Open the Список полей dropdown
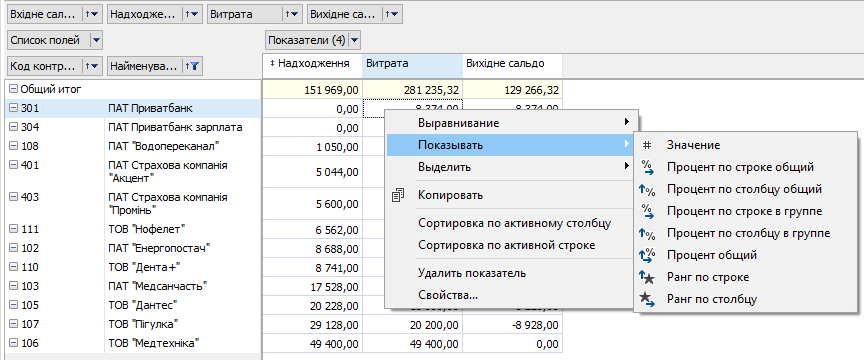The height and width of the screenshot is (360, 864). [x=95, y=40]
